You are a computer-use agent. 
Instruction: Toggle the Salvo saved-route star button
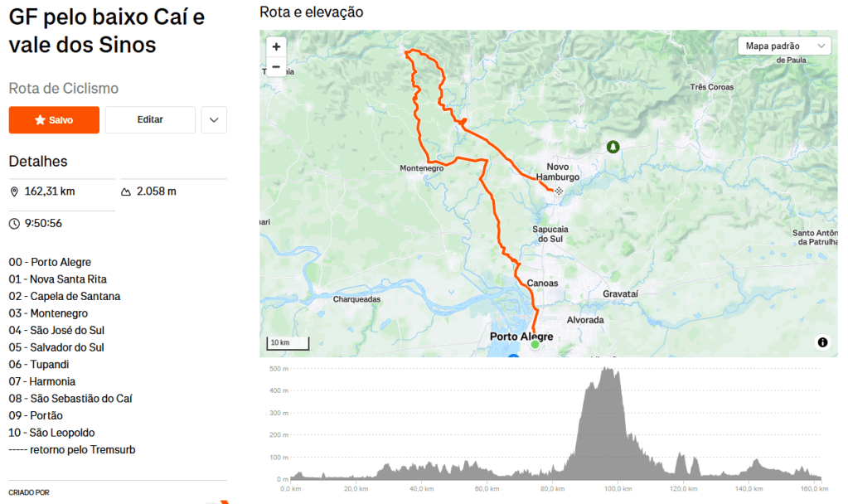point(54,120)
